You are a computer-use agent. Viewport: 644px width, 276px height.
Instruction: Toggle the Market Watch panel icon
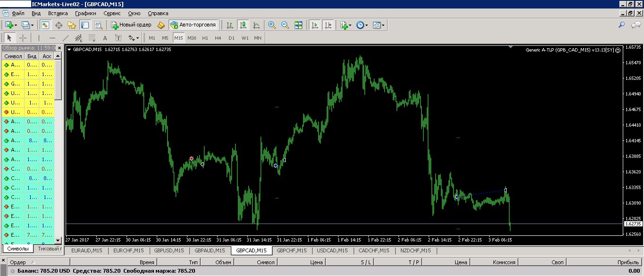tap(45, 25)
